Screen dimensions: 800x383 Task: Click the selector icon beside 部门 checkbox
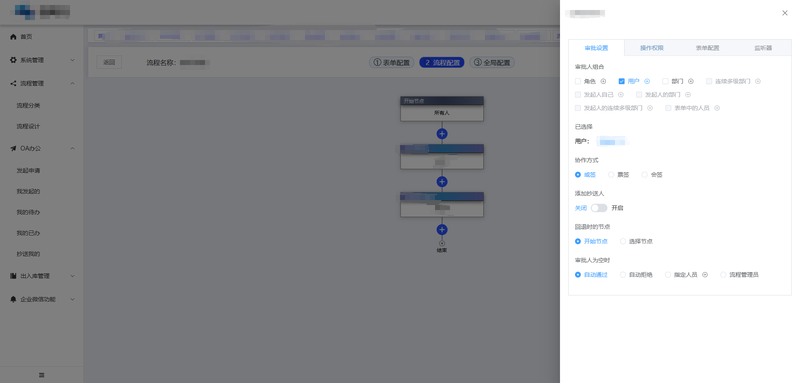point(691,81)
